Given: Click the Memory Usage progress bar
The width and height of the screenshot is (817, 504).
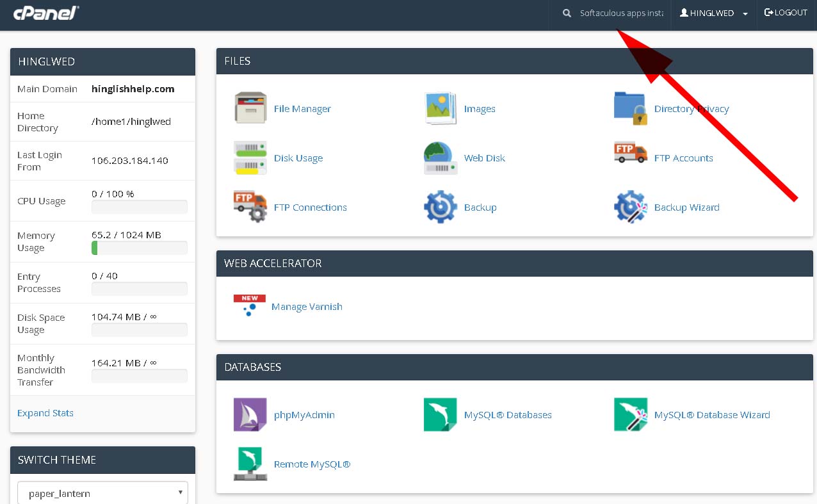Looking at the screenshot, I should [140, 248].
